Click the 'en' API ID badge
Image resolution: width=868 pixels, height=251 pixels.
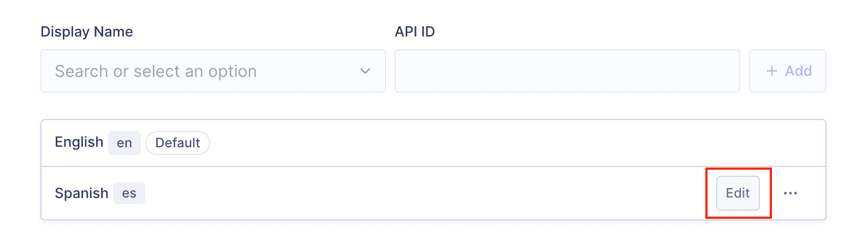(x=124, y=143)
